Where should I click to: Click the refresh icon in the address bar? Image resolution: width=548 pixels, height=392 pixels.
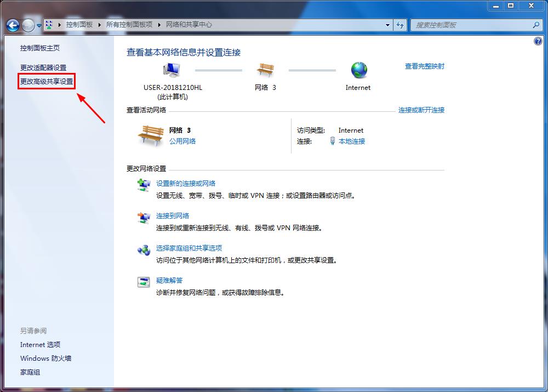coord(401,25)
